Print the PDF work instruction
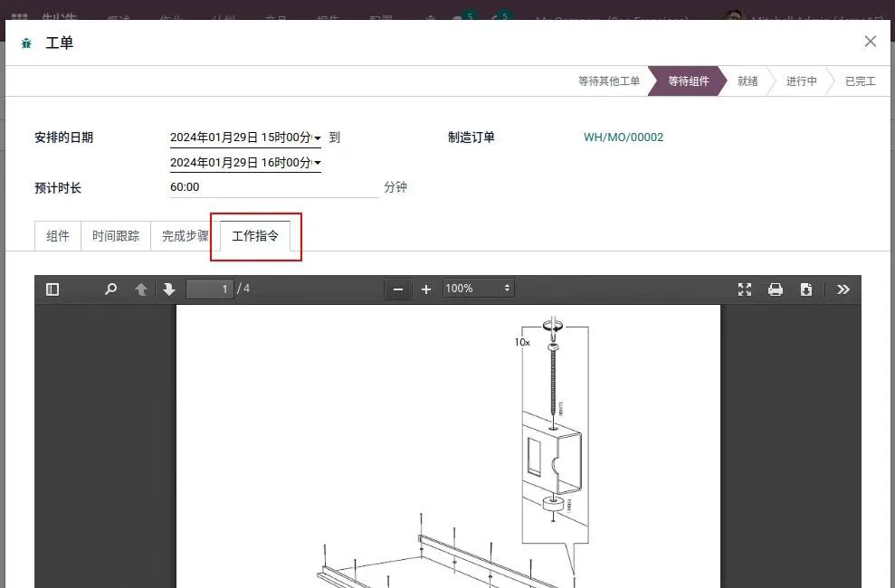Screen dimensions: 895x588 776,289
